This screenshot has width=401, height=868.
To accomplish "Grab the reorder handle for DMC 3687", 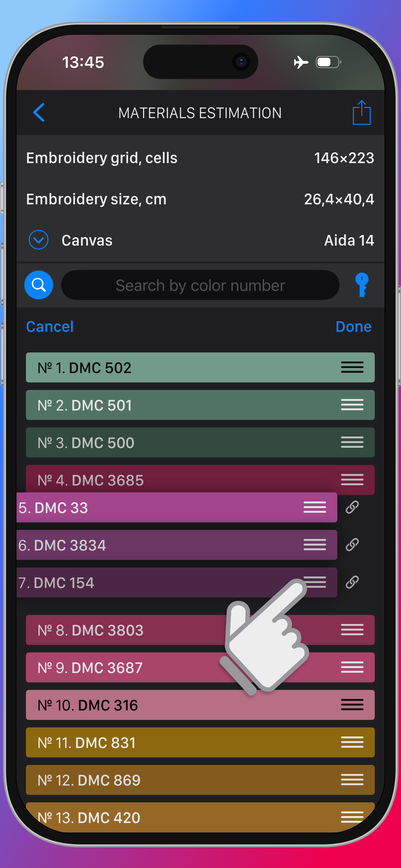I will [352, 667].
